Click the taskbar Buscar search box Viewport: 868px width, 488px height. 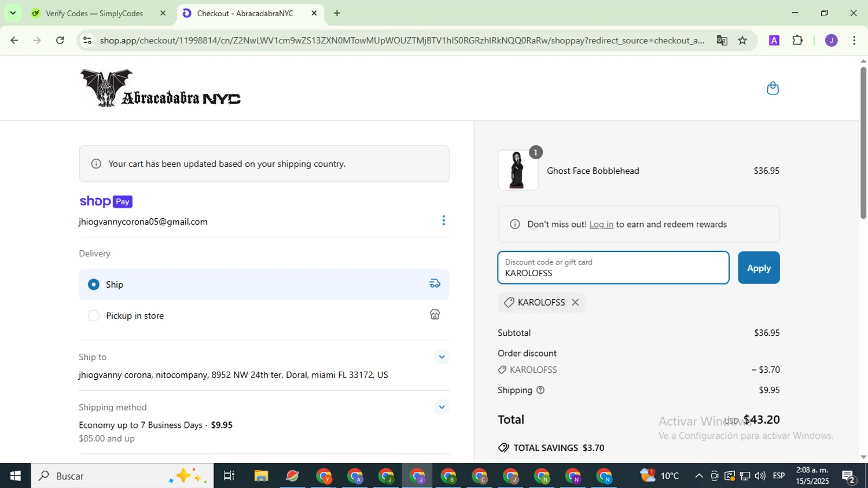point(122,476)
